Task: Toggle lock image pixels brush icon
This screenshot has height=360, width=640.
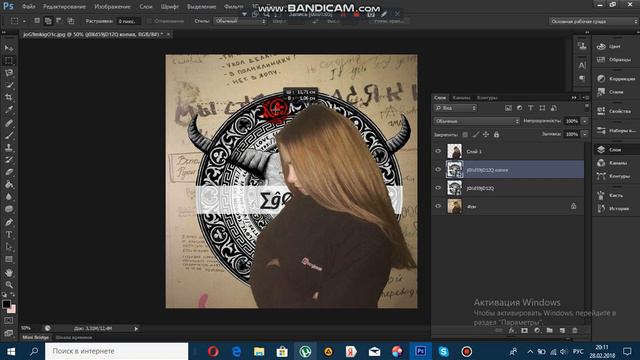Action: (476, 134)
